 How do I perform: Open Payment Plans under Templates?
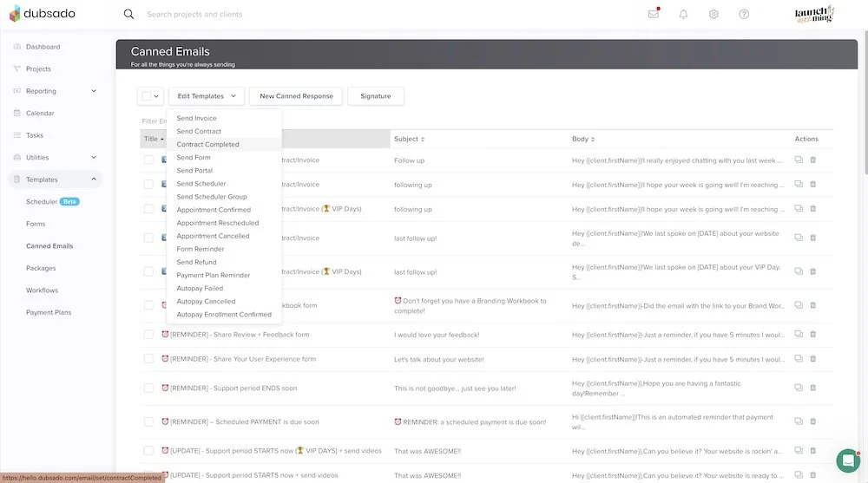[x=49, y=312]
